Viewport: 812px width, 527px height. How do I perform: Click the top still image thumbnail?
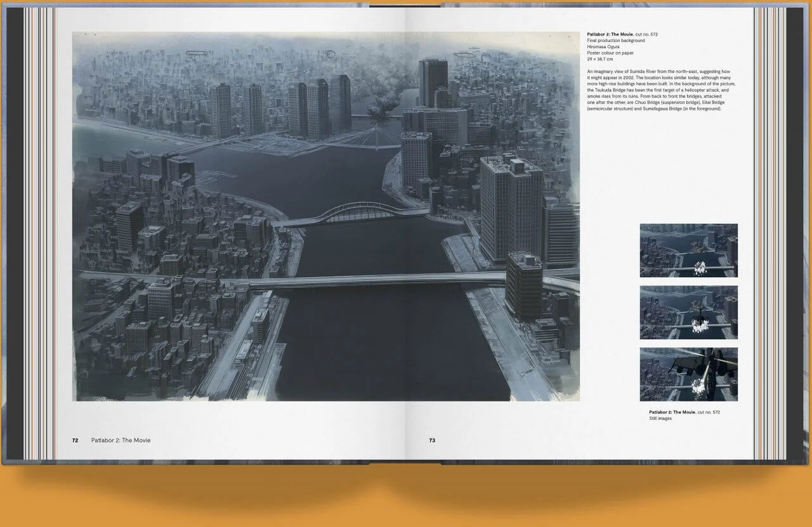click(x=688, y=250)
